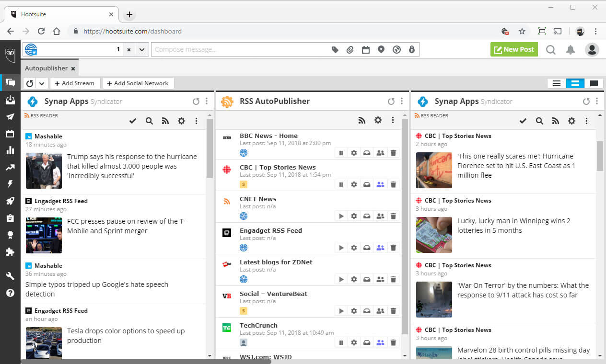Viewport: 606px width, 364px height.
Task: Pause the TechCrunch feed
Action: point(341,342)
